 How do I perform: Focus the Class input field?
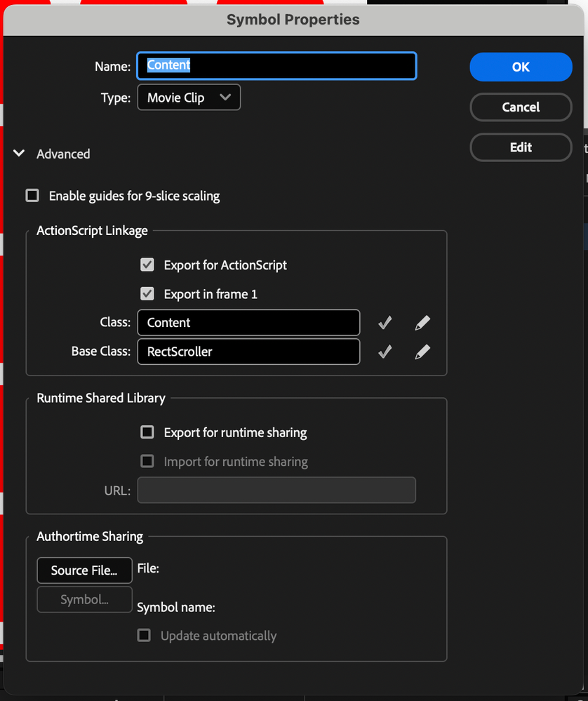(x=248, y=323)
